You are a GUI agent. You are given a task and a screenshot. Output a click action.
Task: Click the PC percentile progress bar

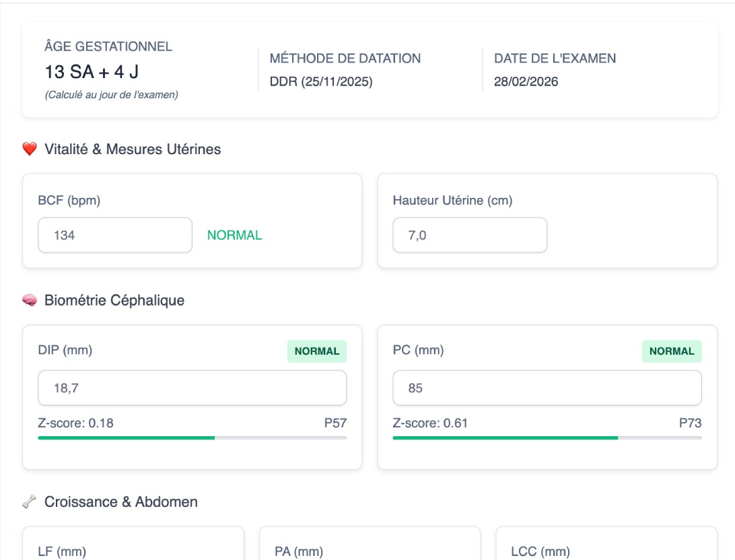[x=547, y=438]
